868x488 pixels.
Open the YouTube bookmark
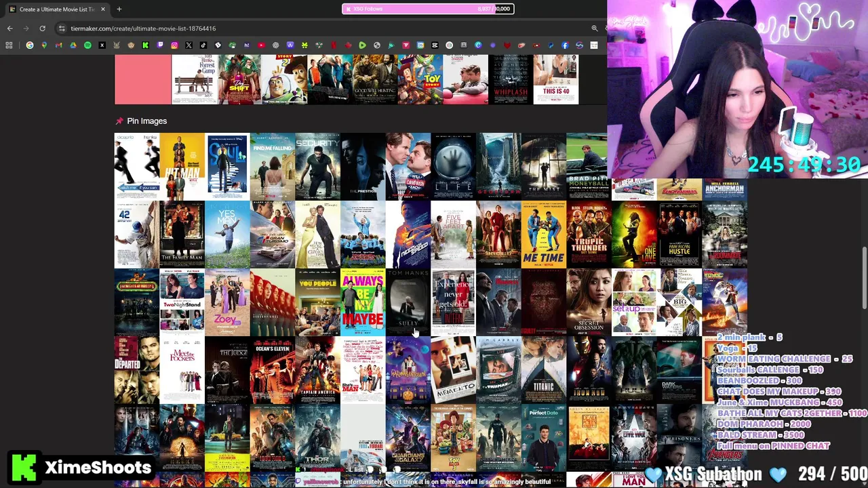click(261, 45)
